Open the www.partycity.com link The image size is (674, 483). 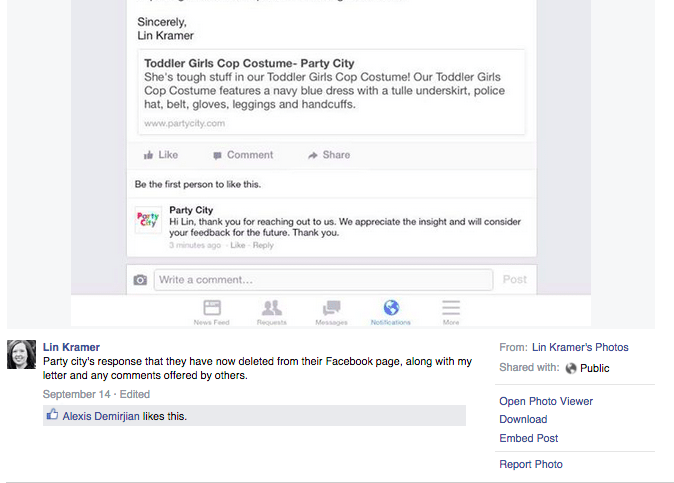(x=184, y=124)
